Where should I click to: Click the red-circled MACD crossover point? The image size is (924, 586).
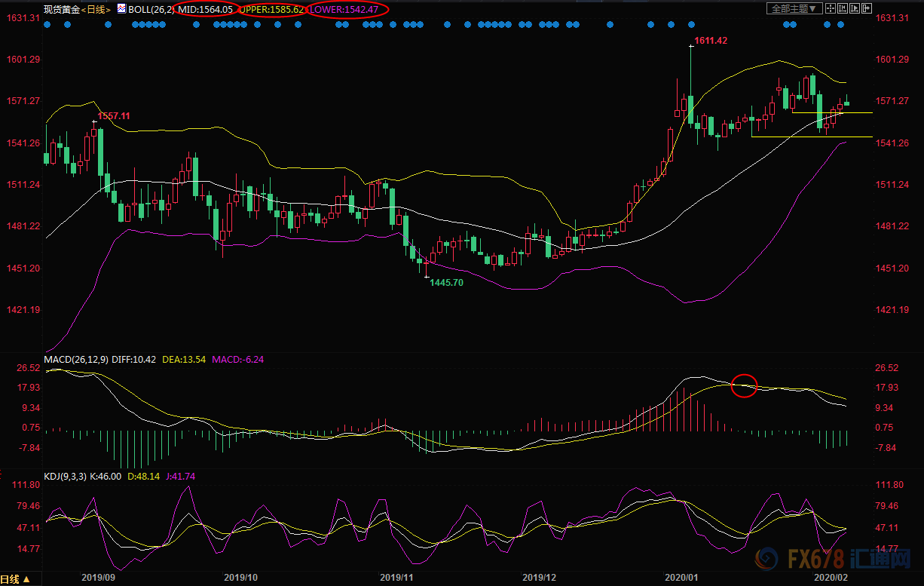click(744, 385)
